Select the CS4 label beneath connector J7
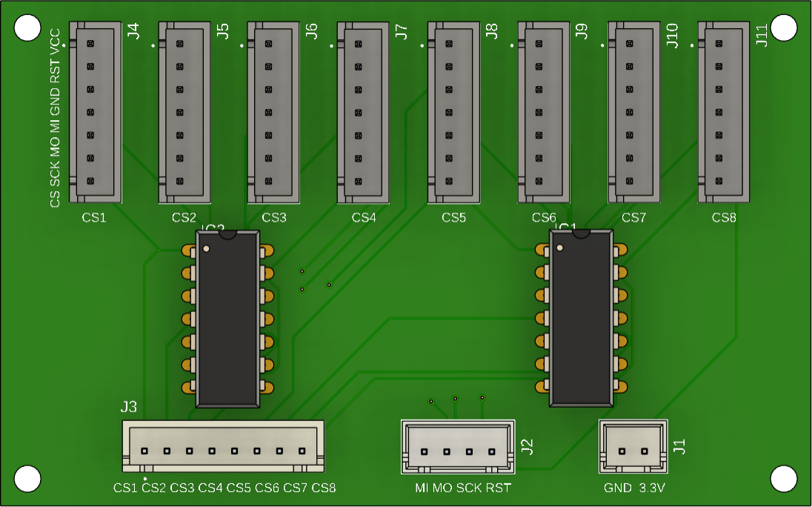Viewport: 812px width, 507px height. pyautogui.click(x=364, y=217)
